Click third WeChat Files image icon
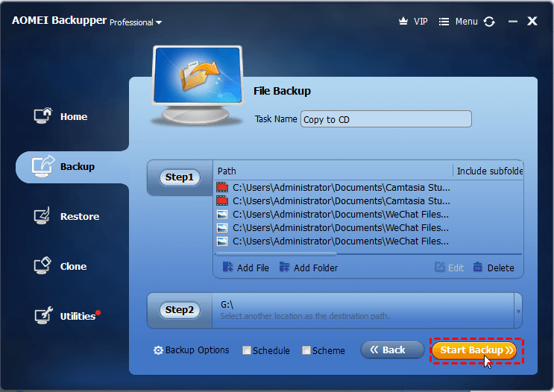 222,241
